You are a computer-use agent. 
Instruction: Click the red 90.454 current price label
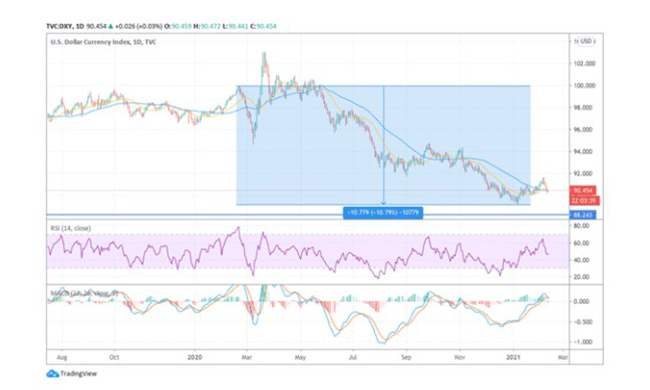(583, 191)
